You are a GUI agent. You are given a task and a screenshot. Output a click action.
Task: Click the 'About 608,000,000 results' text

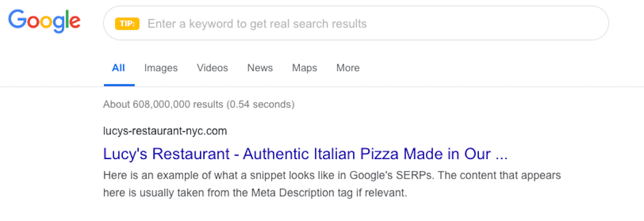(x=163, y=104)
